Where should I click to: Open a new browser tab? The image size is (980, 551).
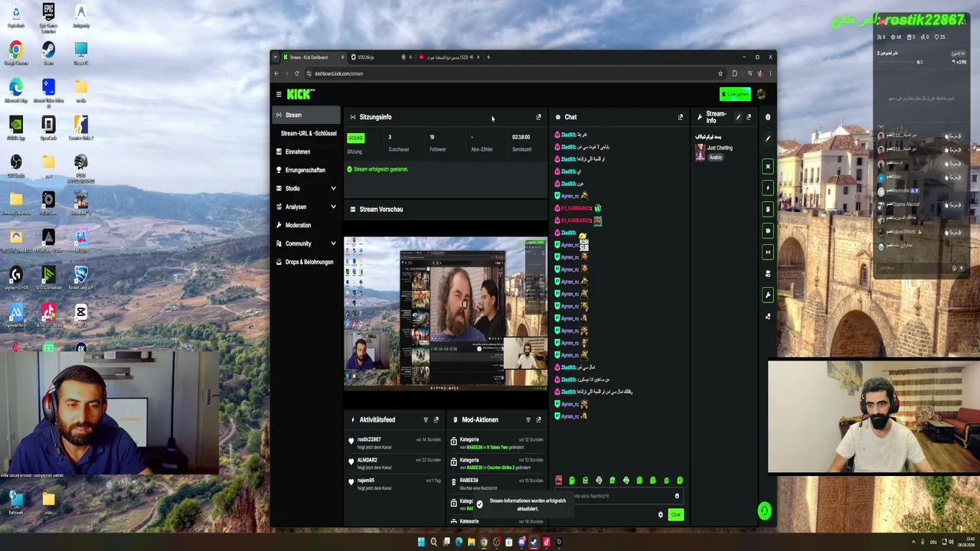click(488, 57)
